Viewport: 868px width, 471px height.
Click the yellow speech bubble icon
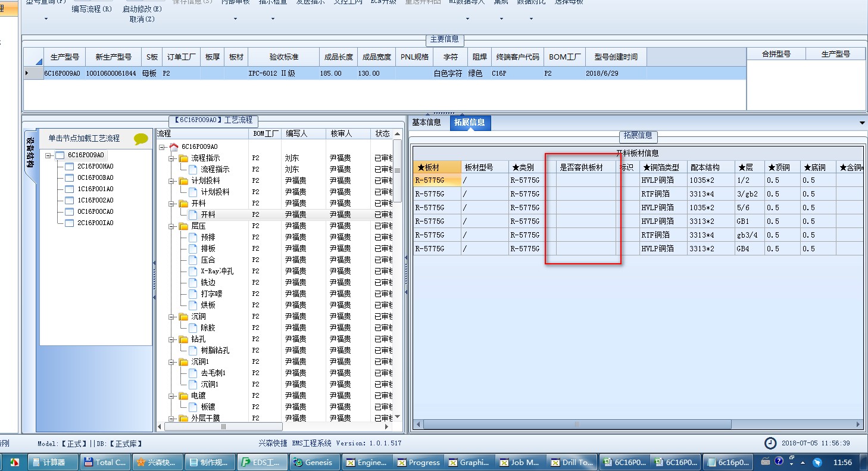pos(141,139)
